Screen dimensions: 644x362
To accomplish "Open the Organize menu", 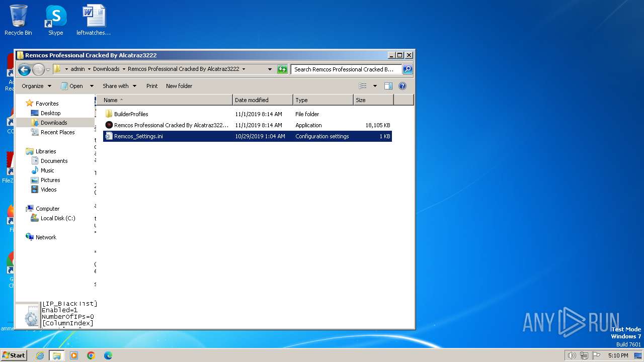I will pos(36,86).
